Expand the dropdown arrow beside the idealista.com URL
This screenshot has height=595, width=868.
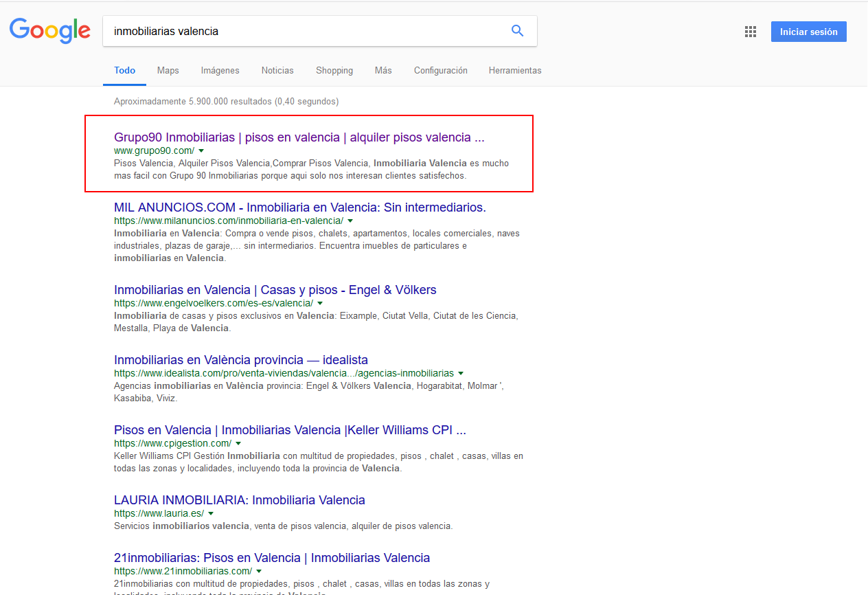pyautogui.click(x=461, y=373)
